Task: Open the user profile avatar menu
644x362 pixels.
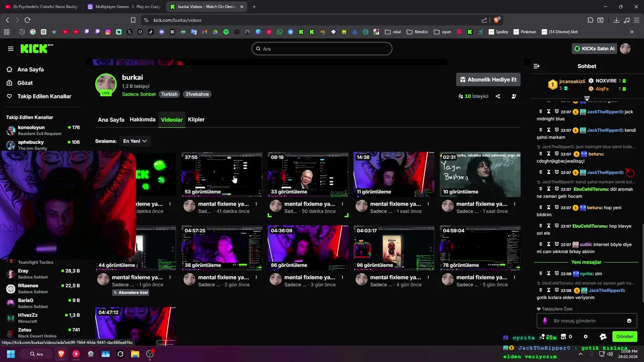Action: [625, 49]
